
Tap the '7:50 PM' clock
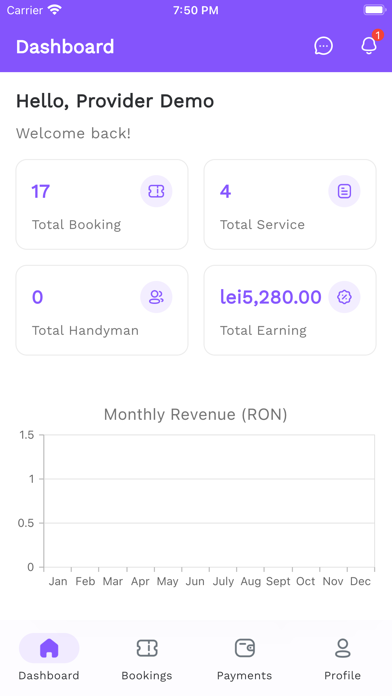coord(196,10)
